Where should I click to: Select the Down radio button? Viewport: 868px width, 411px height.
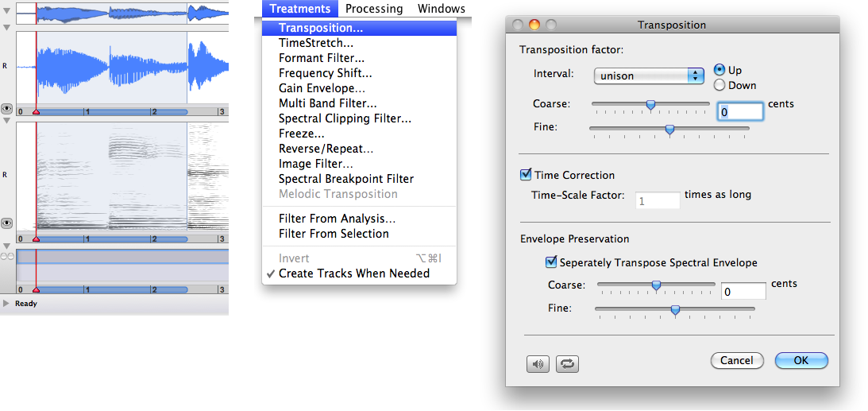coord(720,85)
